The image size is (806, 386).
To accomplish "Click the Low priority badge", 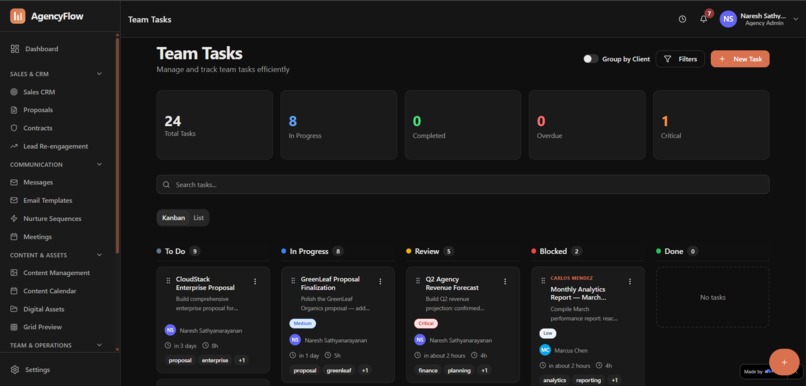I will [x=548, y=334].
